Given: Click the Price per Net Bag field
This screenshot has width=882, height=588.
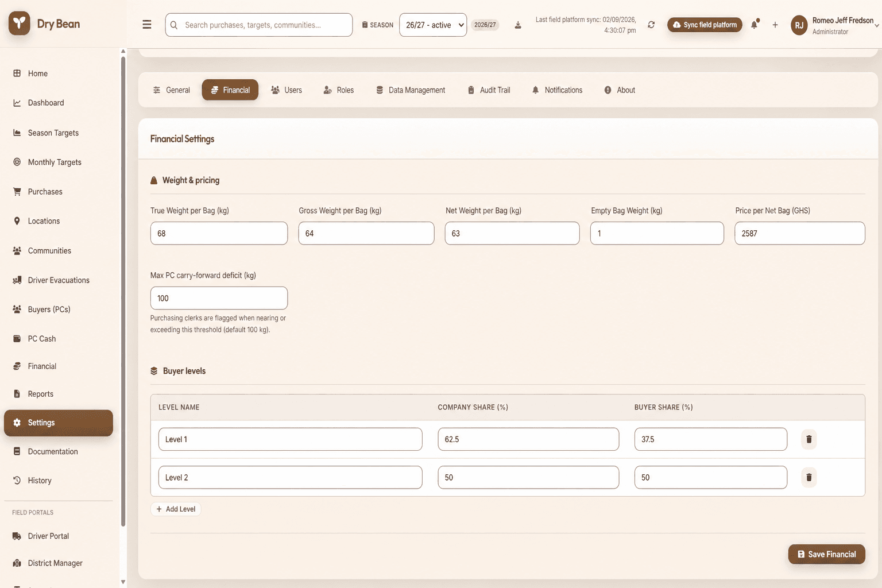Looking at the screenshot, I should pos(799,233).
